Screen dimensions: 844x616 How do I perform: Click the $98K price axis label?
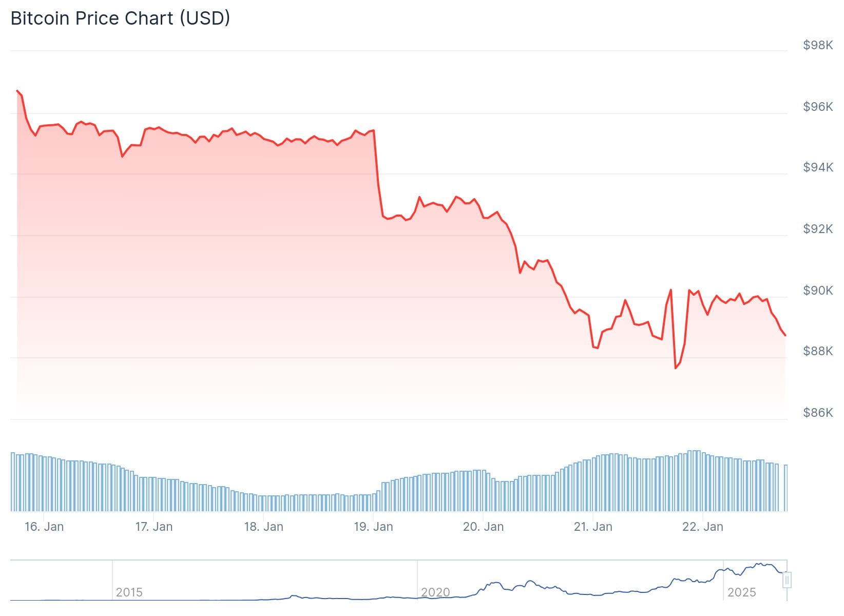(818, 45)
